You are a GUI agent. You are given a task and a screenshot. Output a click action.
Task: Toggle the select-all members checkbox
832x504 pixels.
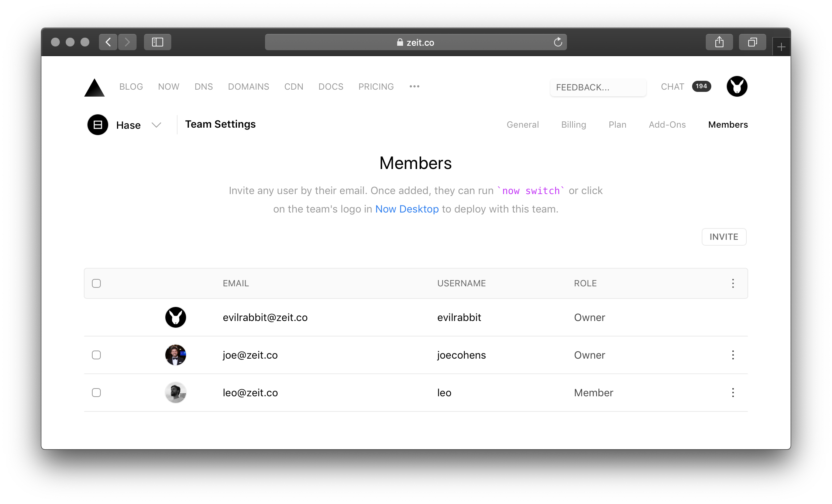coord(96,283)
